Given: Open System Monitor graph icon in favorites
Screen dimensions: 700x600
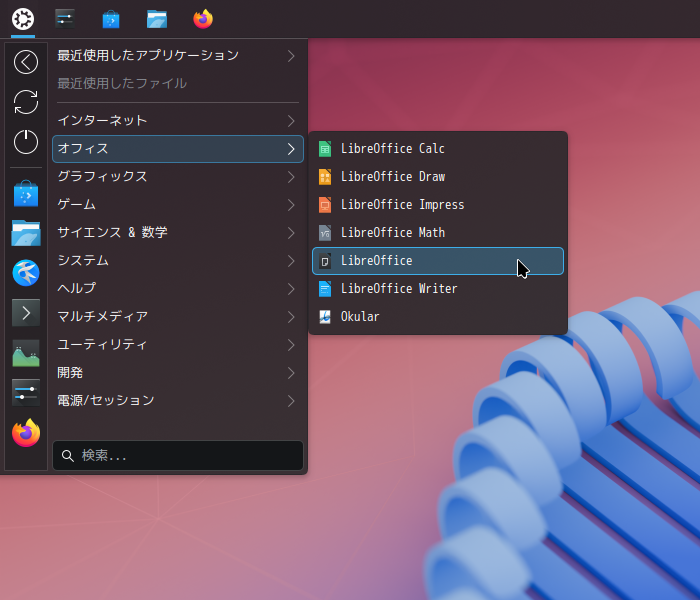Looking at the screenshot, I should click(26, 353).
